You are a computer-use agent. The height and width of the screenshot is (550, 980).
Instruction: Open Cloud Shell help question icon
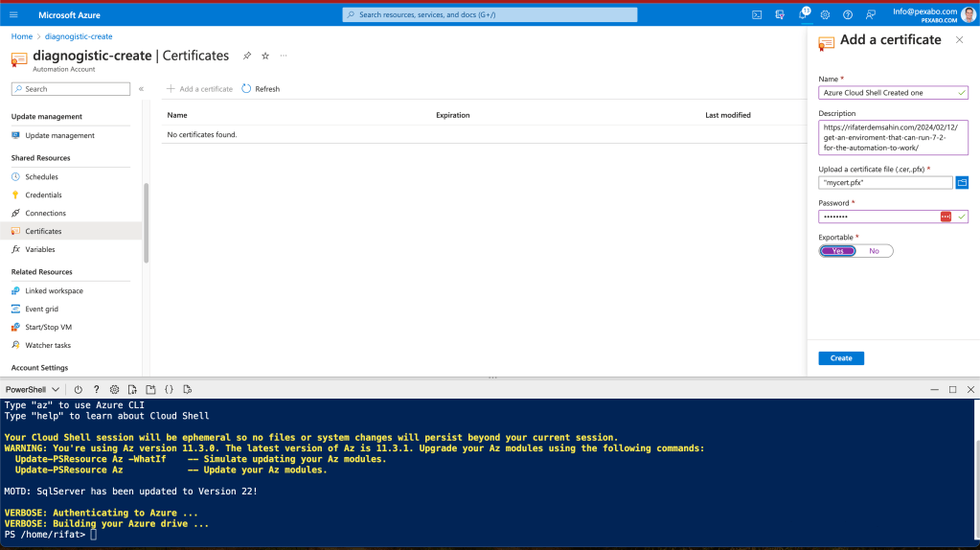click(x=96, y=389)
